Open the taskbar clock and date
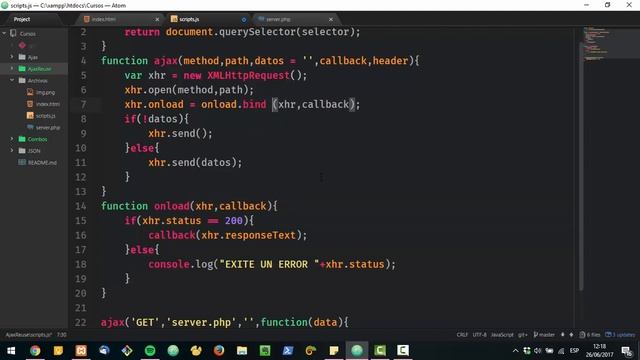 (x=599, y=351)
